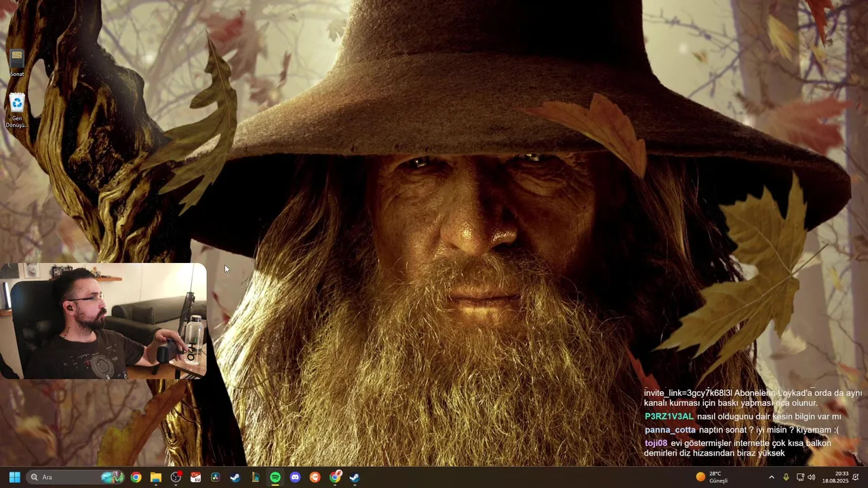Open the last Steam icon on the taskbar
The image size is (868, 488).
[355, 477]
